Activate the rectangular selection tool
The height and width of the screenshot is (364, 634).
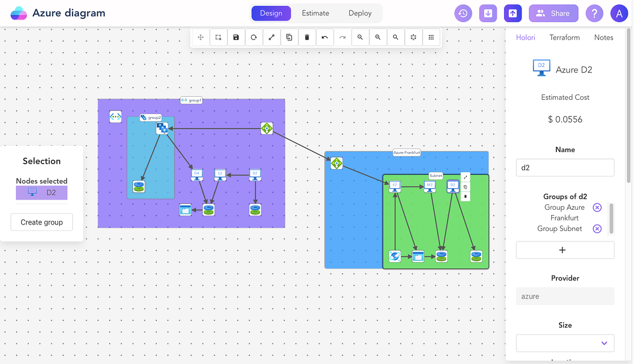(218, 37)
